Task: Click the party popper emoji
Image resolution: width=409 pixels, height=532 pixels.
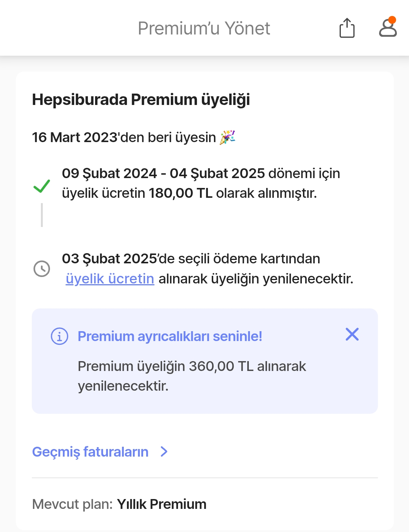Action: [227, 137]
